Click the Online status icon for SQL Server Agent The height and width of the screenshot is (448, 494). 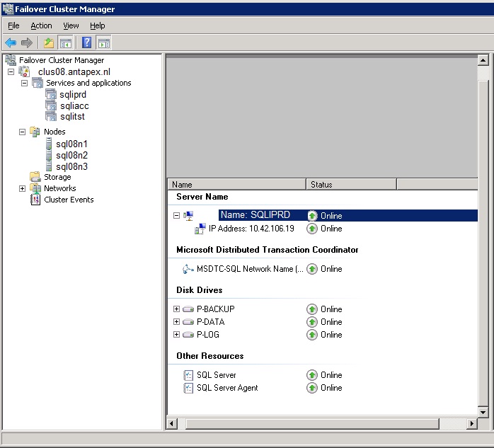point(312,388)
